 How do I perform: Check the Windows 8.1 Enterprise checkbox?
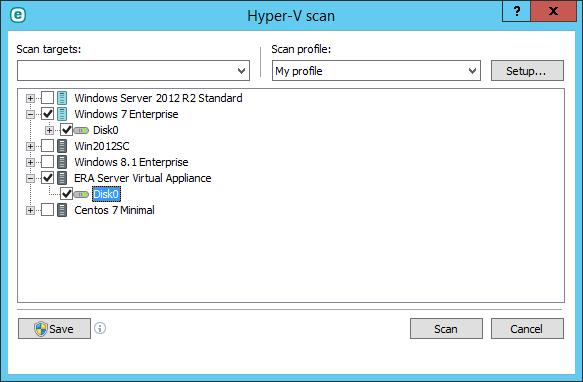click(x=47, y=162)
